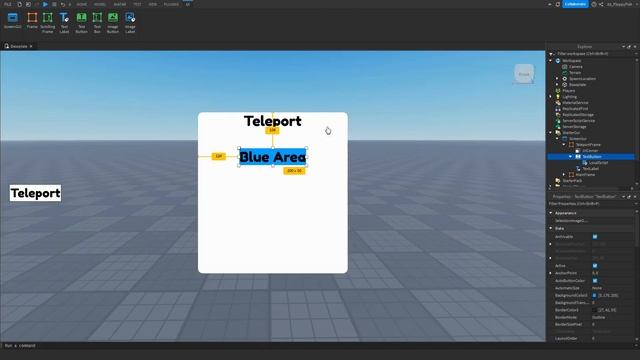The image size is (640, 360).
Task: Select Workspace in the Explorer
Action: pyautogui.click(x=571, y=60)
